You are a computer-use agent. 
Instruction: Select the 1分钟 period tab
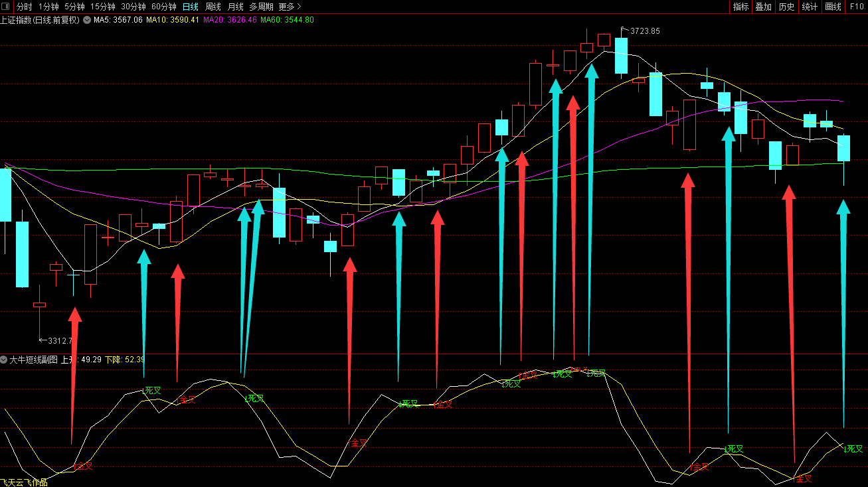[x=49, y=7]
